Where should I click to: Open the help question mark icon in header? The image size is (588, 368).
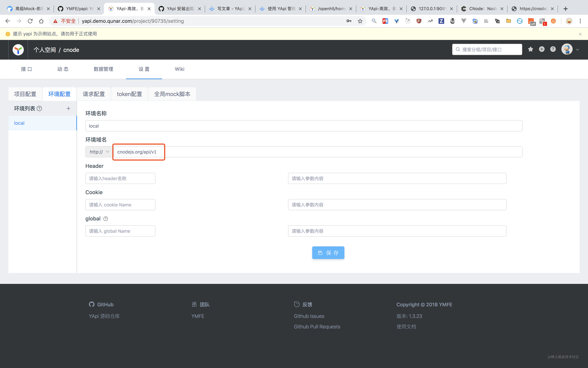pyautogui.click(x=553, y=49)
